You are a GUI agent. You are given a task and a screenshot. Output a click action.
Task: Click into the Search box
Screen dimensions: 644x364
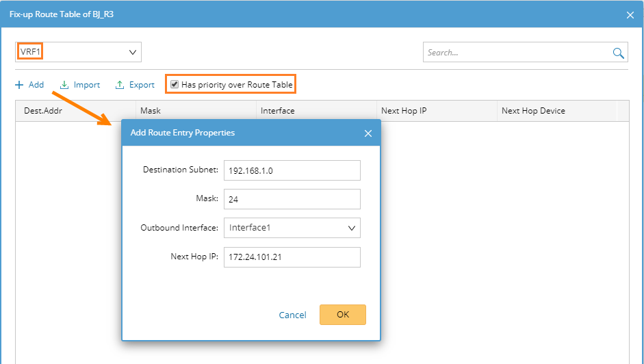point(517,53)
